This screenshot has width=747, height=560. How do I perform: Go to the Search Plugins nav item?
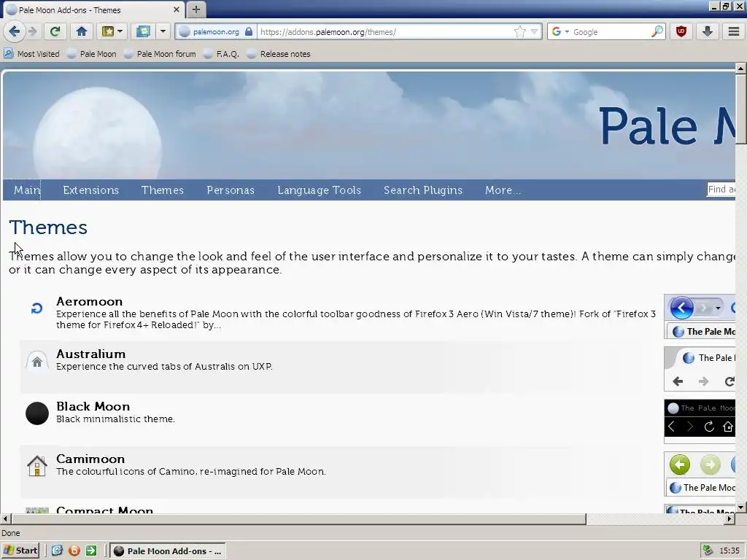423,190
